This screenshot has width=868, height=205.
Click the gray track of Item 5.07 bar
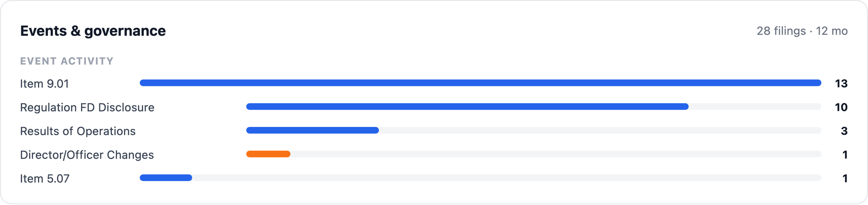pos(506,178)
